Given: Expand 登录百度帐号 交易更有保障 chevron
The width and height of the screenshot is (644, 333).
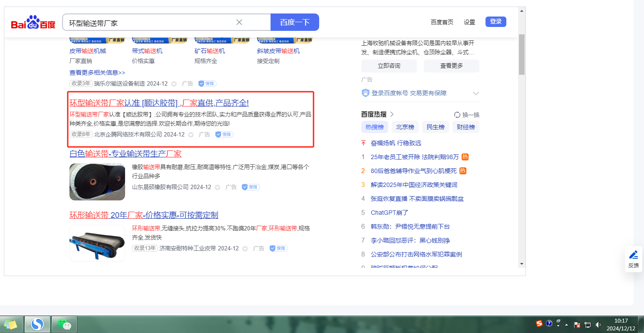Looking at the screenshot, I should click(x=476, y=93).
